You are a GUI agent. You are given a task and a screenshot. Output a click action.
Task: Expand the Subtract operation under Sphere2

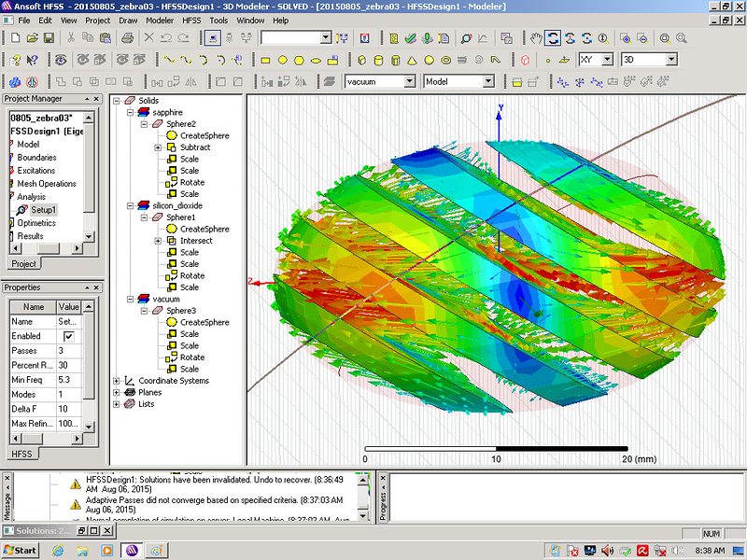[158, 147]
